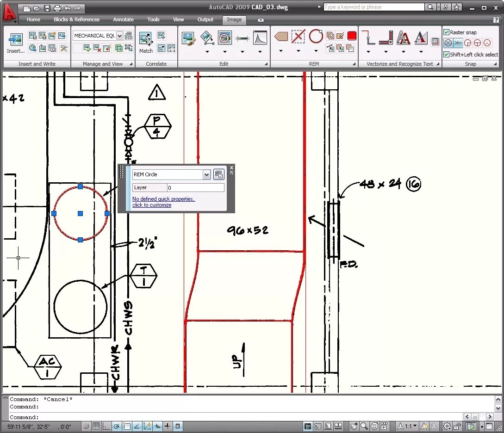This screenshot has height=433, width=504.
Task: Toggle the center raster snap mode
Action: (448, 43)
